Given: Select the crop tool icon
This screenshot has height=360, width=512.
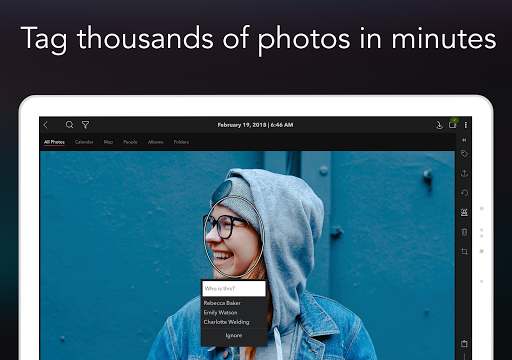Looking at the screenshot, I should tap(464, 251).
